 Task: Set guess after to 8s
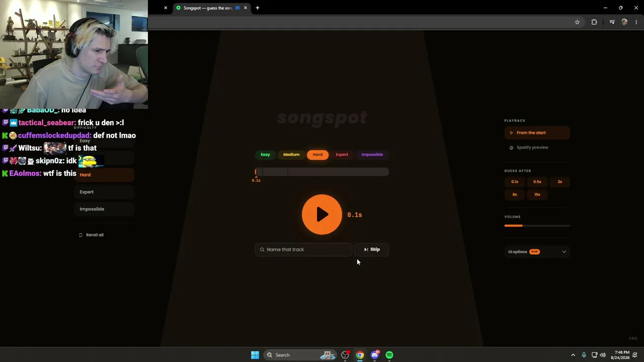515,195
